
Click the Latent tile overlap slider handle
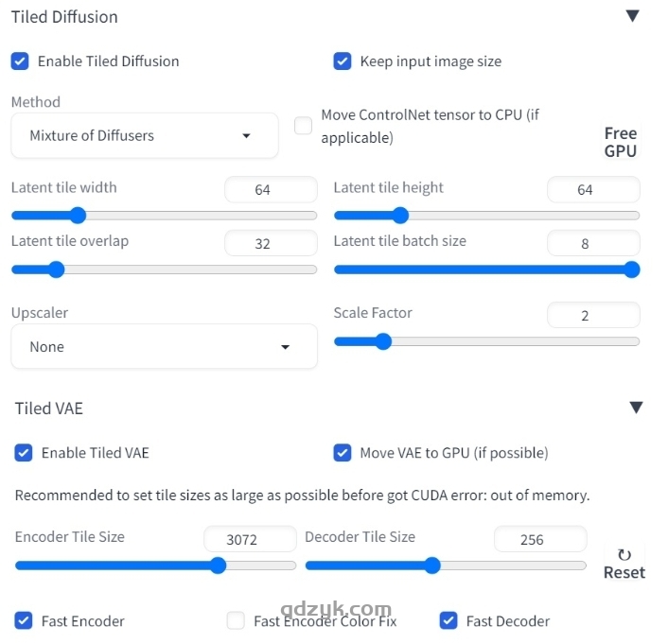click(56, 270)
